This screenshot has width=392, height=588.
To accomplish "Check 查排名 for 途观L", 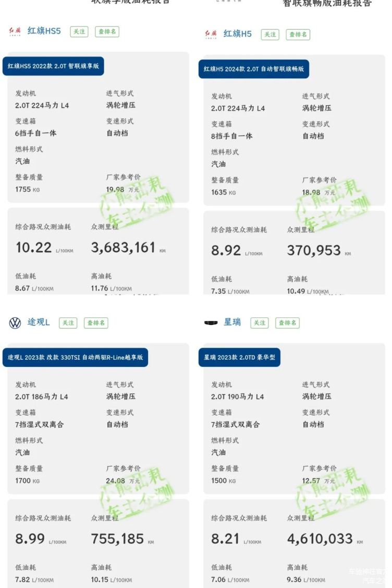I will 96,323.
